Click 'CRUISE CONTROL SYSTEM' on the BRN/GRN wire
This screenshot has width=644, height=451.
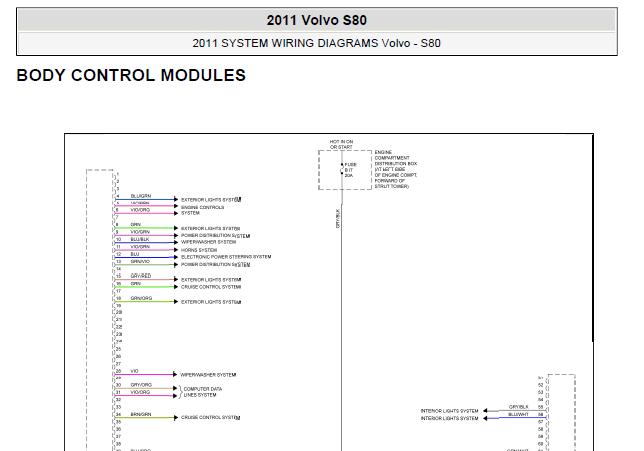click(210, 418)
